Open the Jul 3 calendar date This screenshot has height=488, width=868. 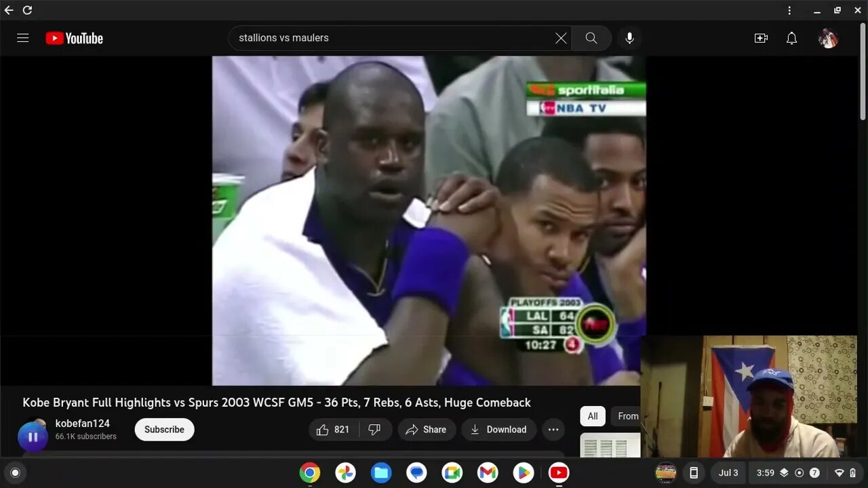coord(728,472)
